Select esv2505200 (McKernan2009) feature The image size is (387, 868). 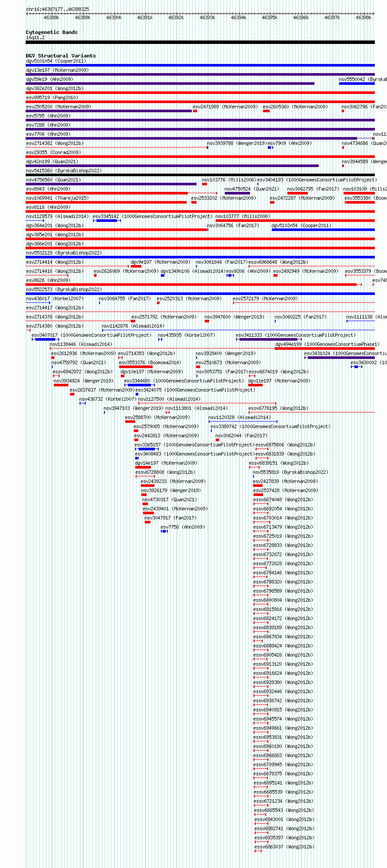coord(59,107)
